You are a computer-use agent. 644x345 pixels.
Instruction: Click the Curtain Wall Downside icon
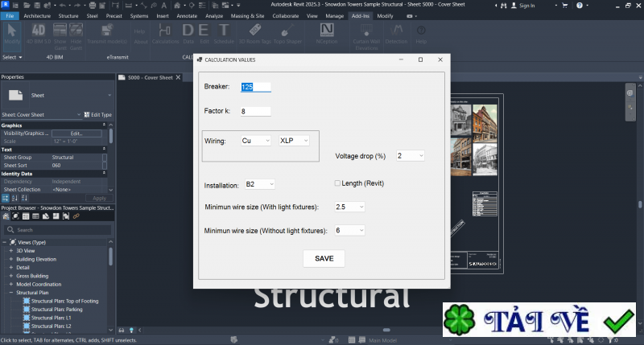[x=365, y=34]
